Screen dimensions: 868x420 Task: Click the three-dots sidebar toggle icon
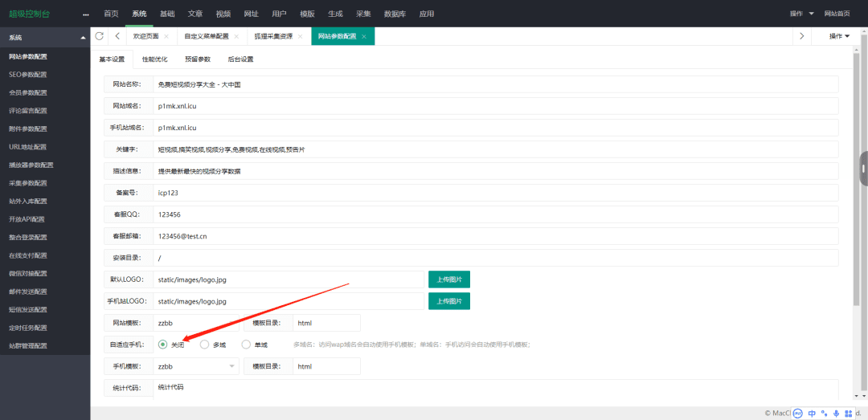(x=86, y=14)
